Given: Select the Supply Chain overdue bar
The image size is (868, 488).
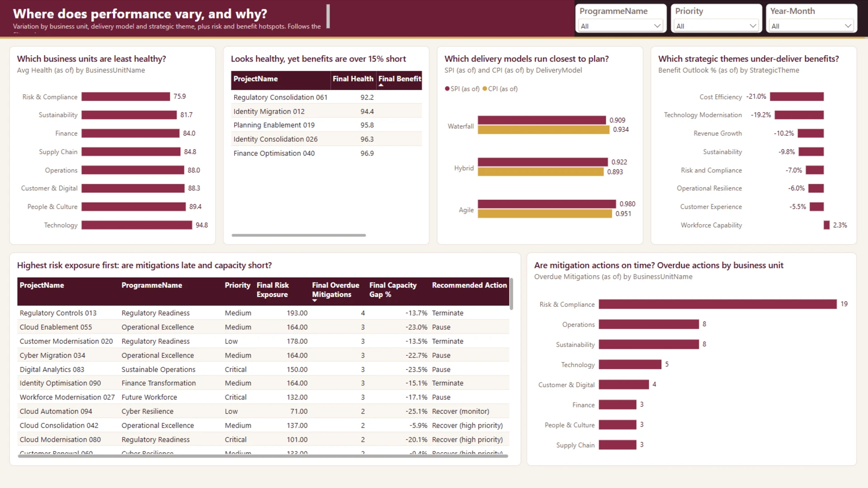Looking at the screenshot, I should click(x=618, y=445).
